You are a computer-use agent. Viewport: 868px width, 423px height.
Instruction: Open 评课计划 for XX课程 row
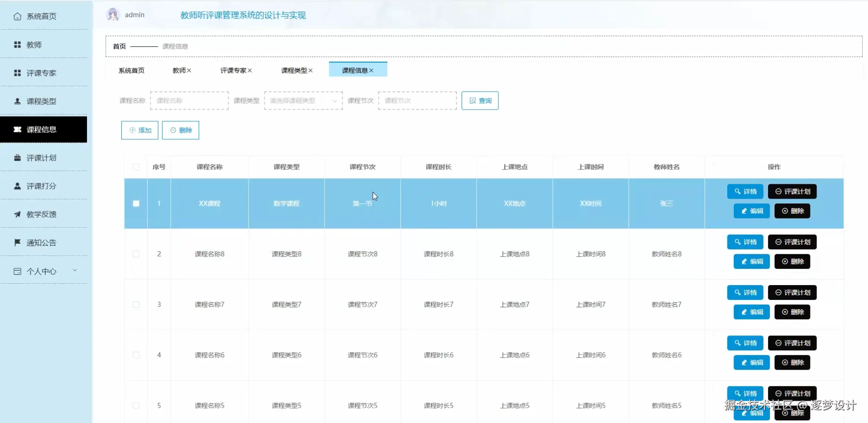point(792,192)
